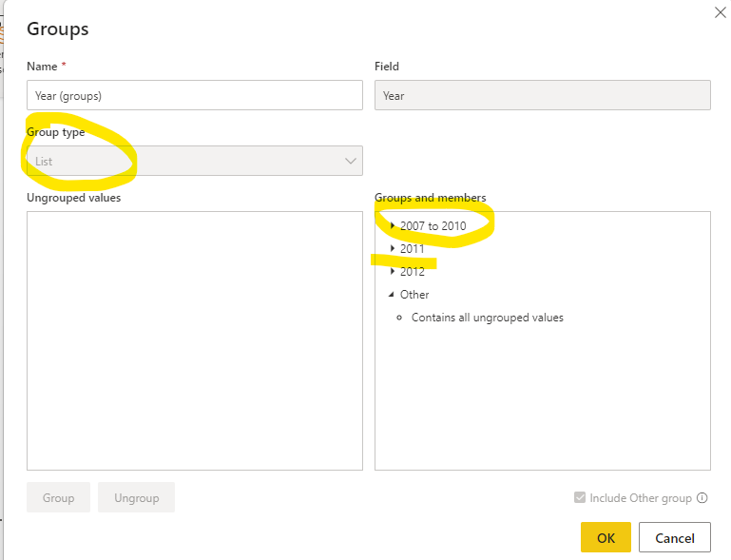Expand the 2011 group arrow
The height and width of the screenshot is (560, 731).
point(392,248)
